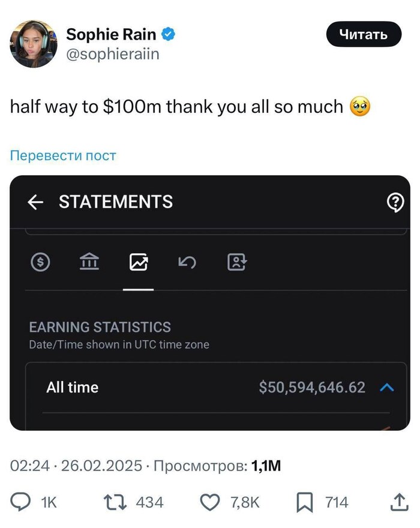420x528 pixels.
Task: Collapse the All time earnings chevron
Action: point(388,388)
